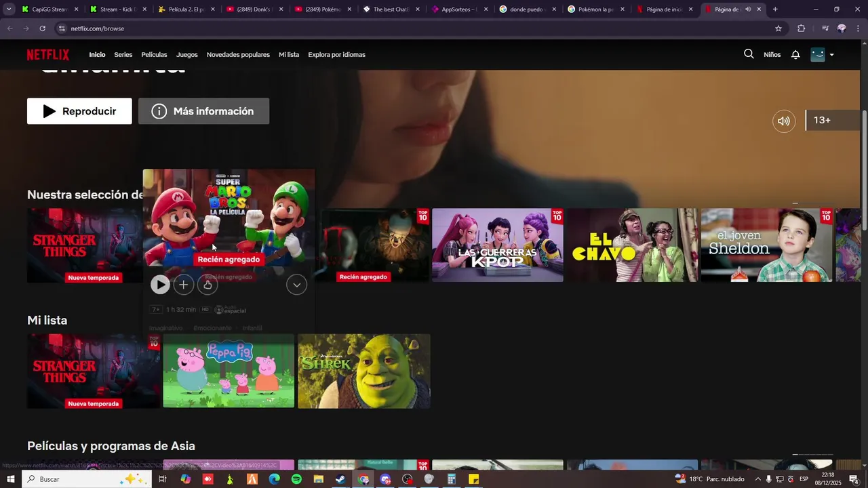Reload the page
Screen dimensions: 868x488
click(x=42, y=28)
